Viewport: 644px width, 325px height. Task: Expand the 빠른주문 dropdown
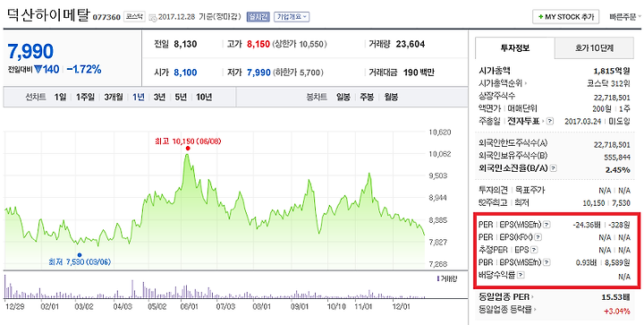click(625, 17)
